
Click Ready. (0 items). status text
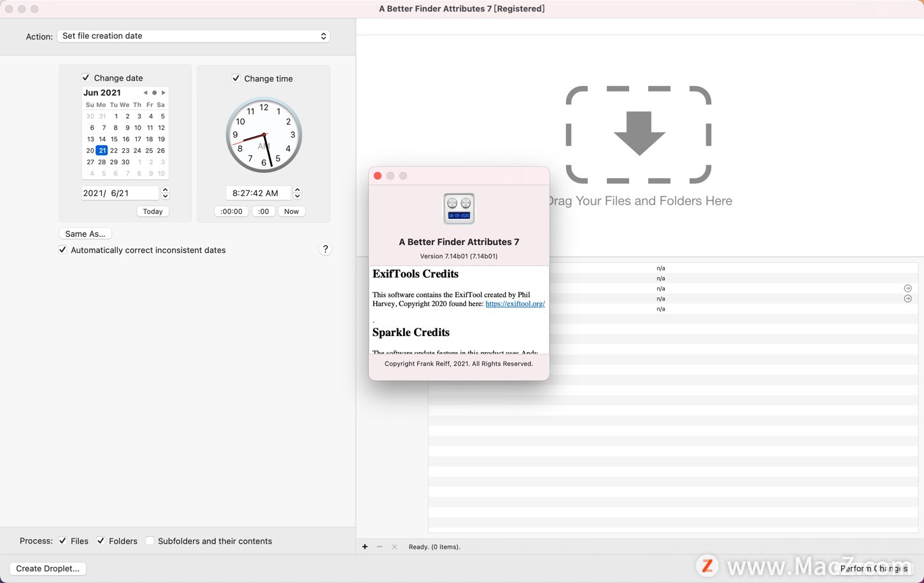434,547
